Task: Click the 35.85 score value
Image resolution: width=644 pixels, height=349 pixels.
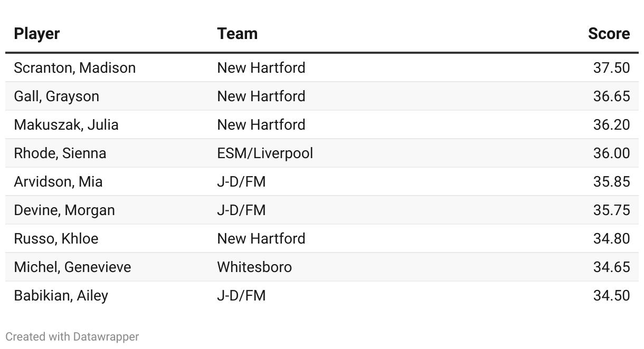Action: (611, 182)
